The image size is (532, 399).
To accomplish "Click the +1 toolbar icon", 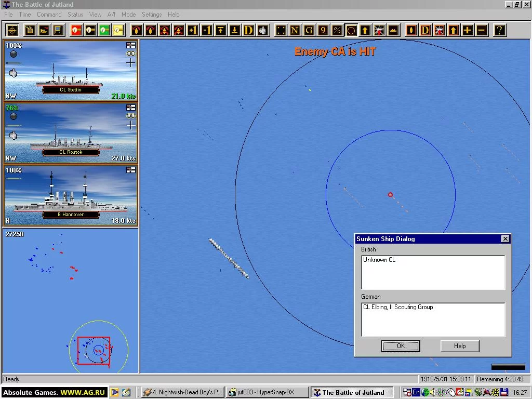I will point(192,30).
